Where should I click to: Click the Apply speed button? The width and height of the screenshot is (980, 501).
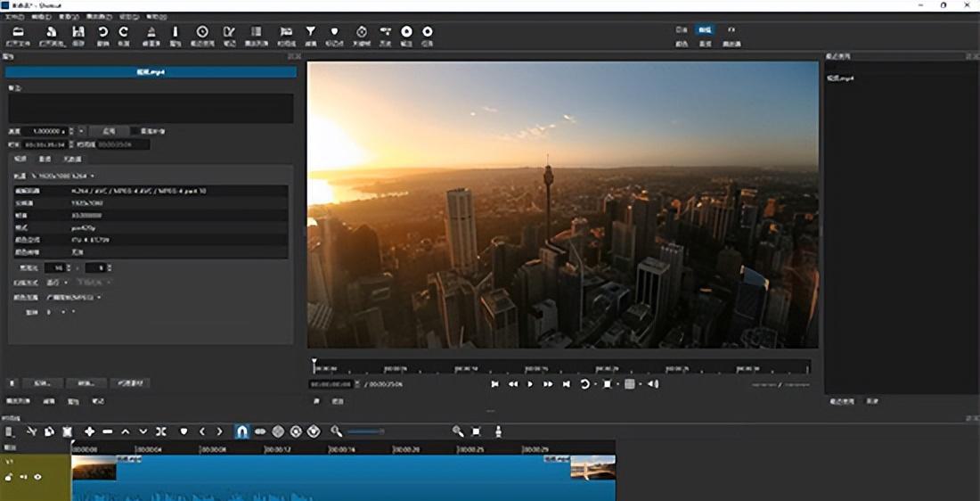[x=110, y=131]
